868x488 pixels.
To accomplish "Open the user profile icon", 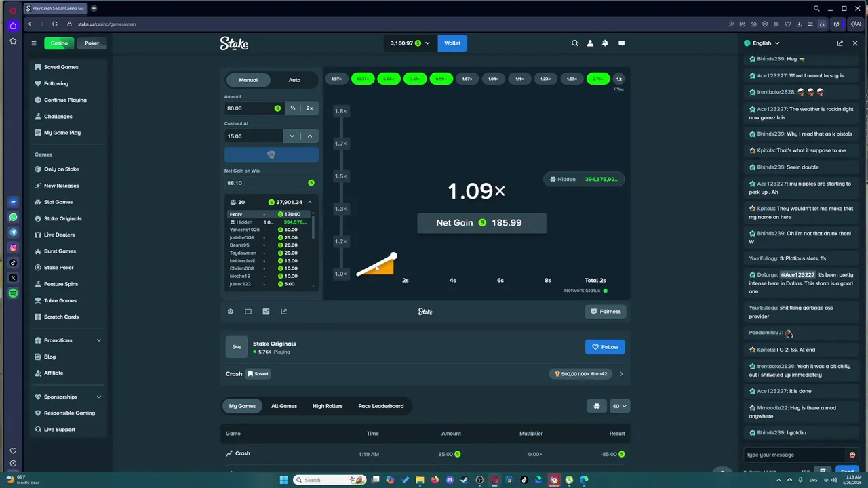I will 590,43.
